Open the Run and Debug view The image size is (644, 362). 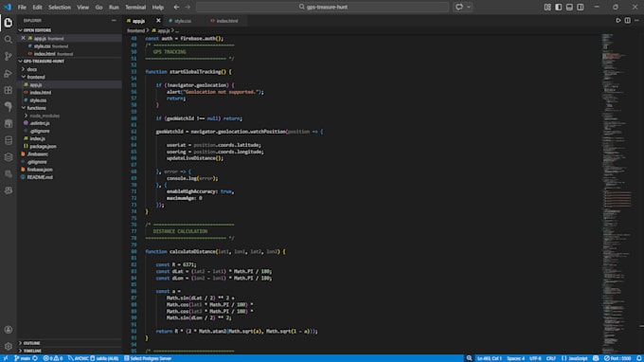point(9,74)
